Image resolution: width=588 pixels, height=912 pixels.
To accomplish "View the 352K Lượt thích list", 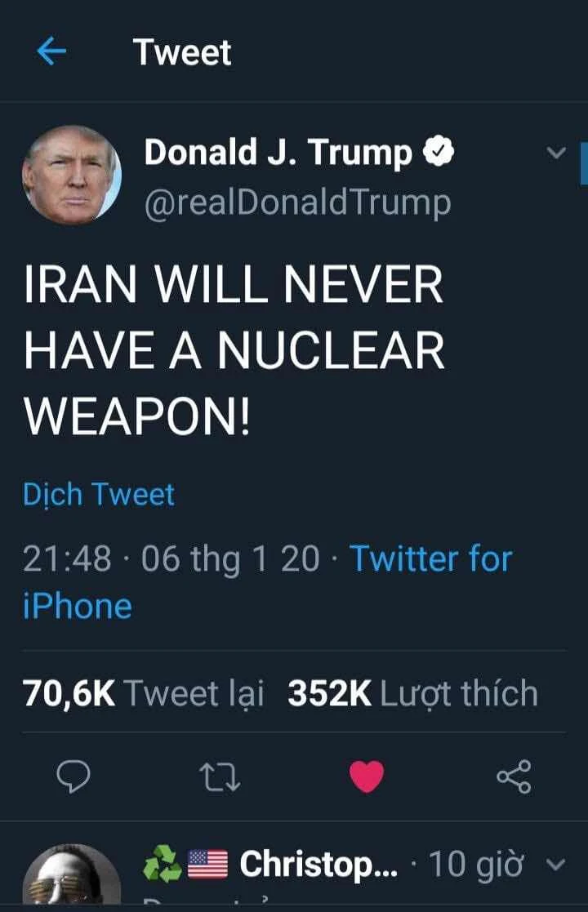I will click(413, 693).
